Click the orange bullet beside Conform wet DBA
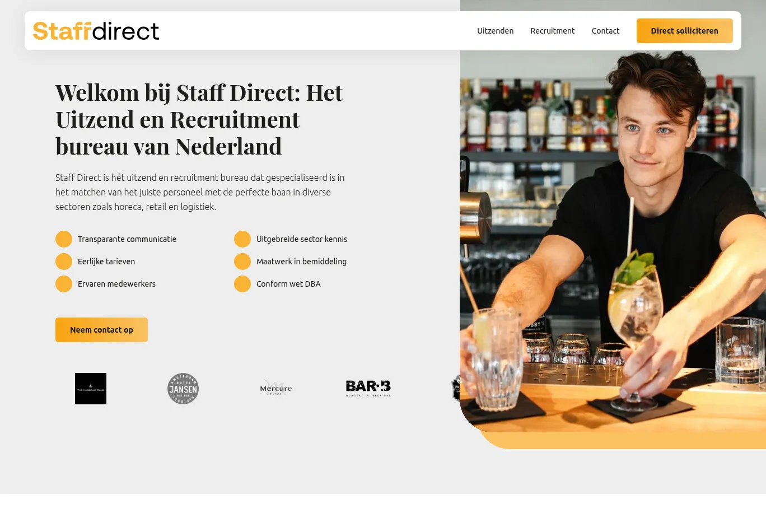The width and height of the screenshot is (766, 532). click(x=242, y=284)
